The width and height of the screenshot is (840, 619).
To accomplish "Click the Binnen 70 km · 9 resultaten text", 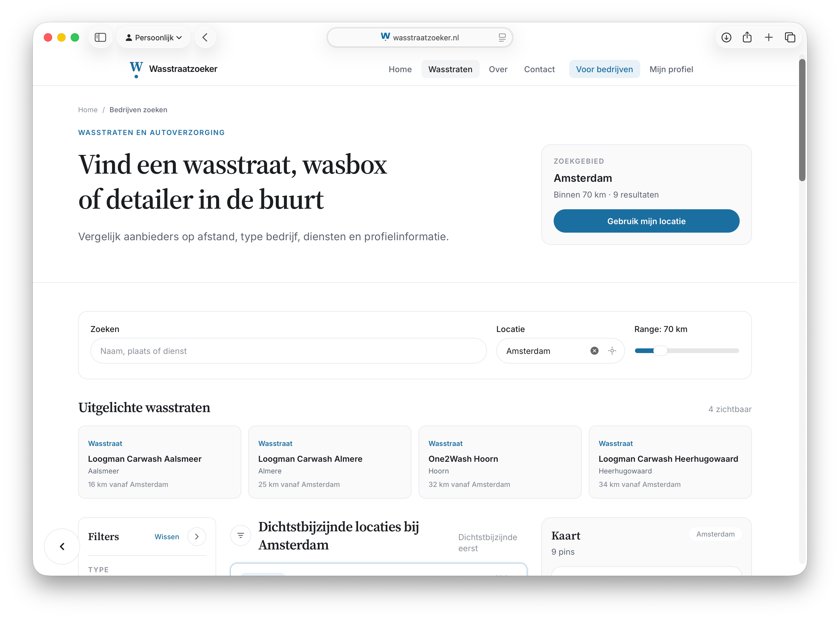I will 606,195.
